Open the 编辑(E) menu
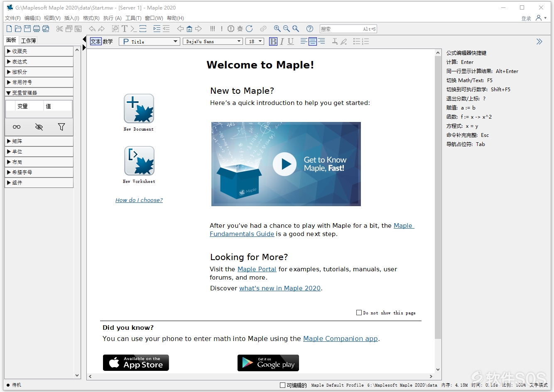Screen dimensions: 554x392 (32, 18)
